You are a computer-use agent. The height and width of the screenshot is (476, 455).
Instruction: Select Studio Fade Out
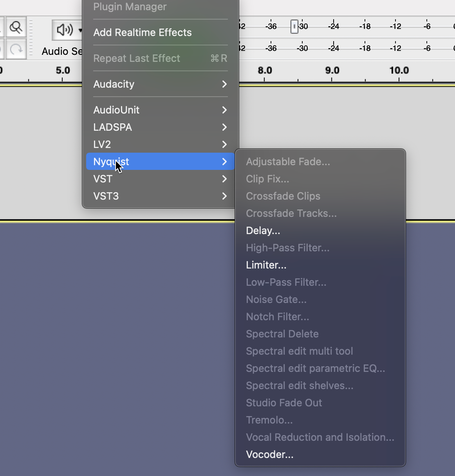320,403
